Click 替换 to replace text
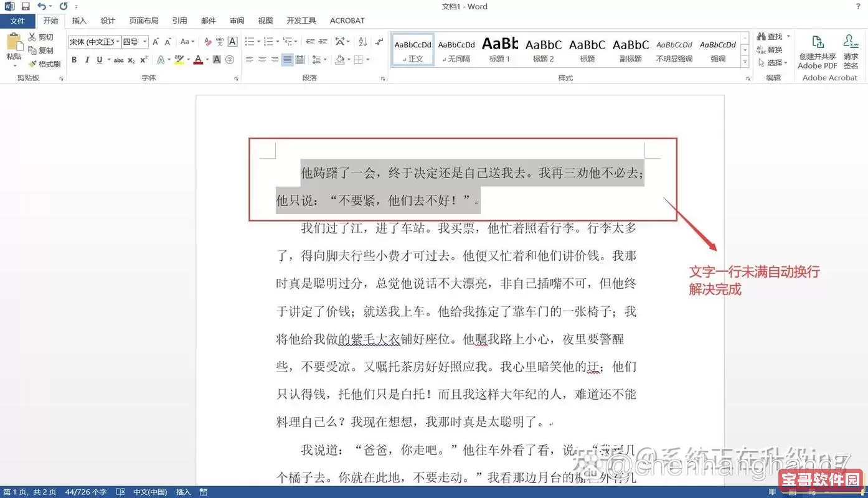Viewport: 868px width, 498px height. coord(770,50)
